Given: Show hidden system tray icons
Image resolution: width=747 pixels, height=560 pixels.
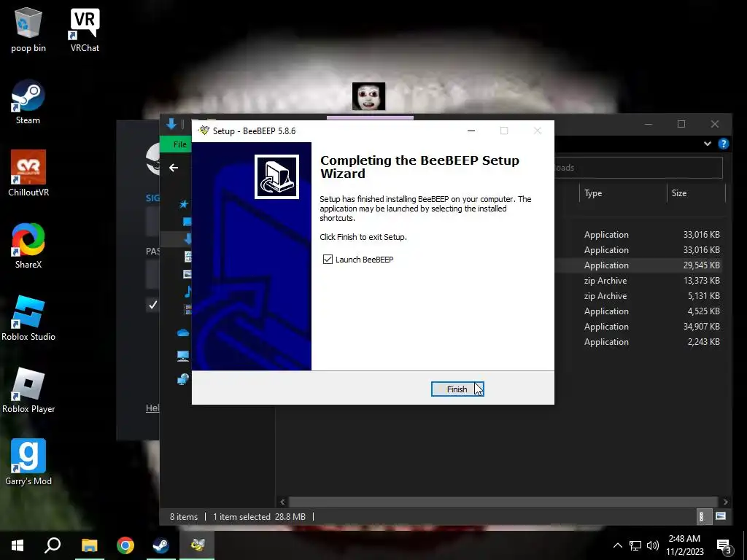Looking at the screenshot, I should 617,545.
